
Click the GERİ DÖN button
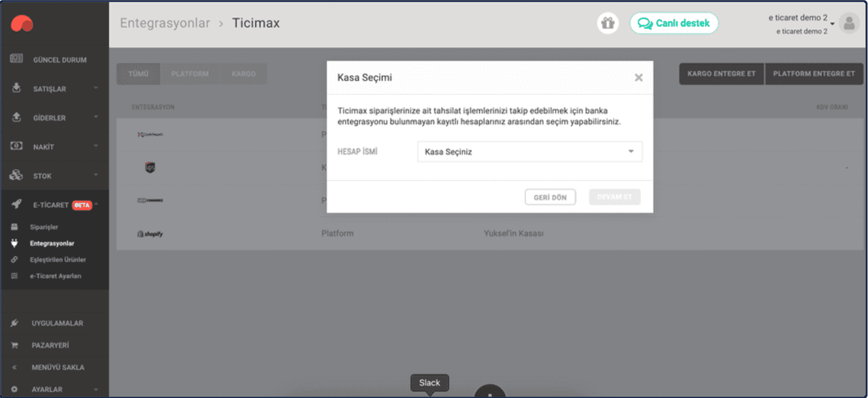tap(550, 197)
